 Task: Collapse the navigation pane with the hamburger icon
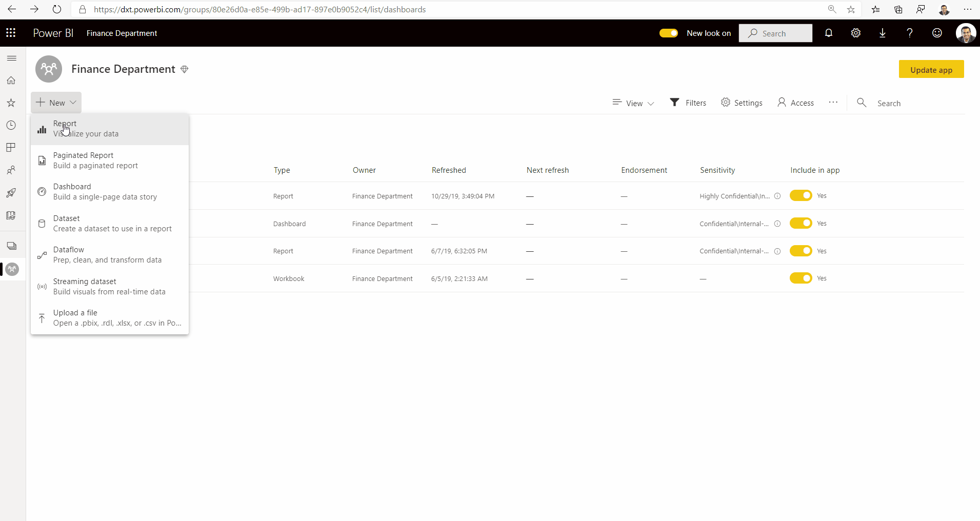[11, 58]
